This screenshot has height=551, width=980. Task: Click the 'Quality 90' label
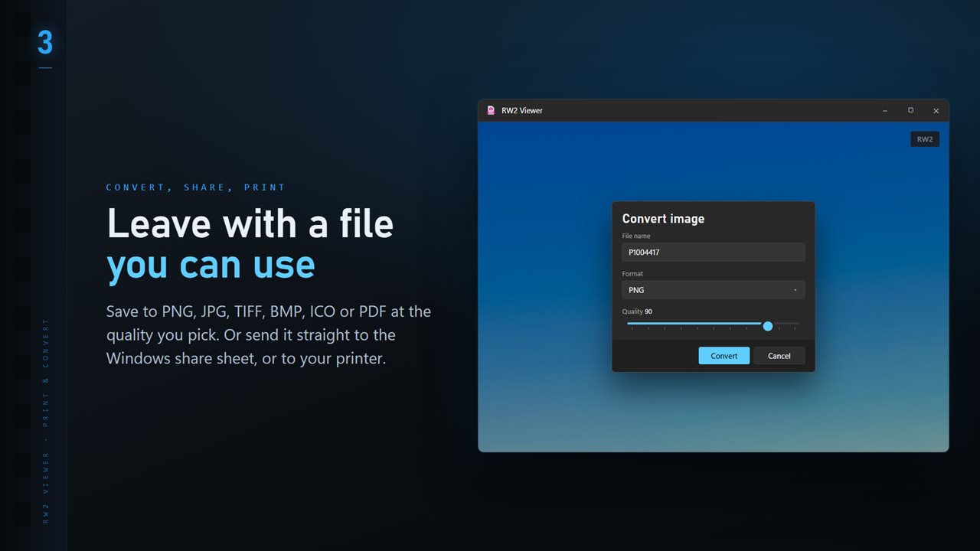[x=637, y=311]
